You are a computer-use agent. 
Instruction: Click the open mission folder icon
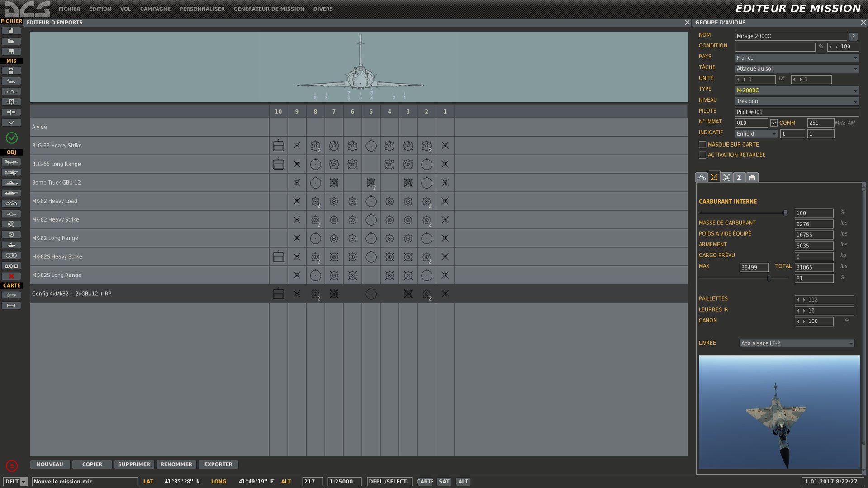click(x=11, y=41)
